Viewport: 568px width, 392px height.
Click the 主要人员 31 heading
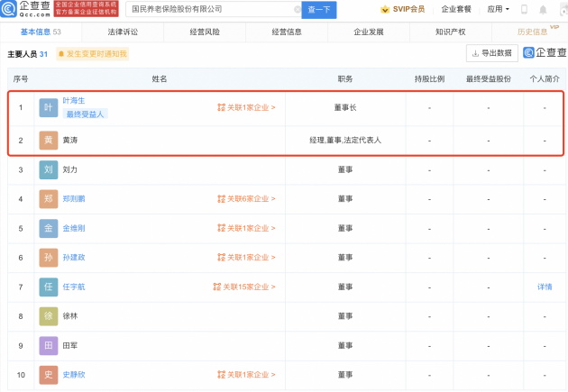click(28, 54)
